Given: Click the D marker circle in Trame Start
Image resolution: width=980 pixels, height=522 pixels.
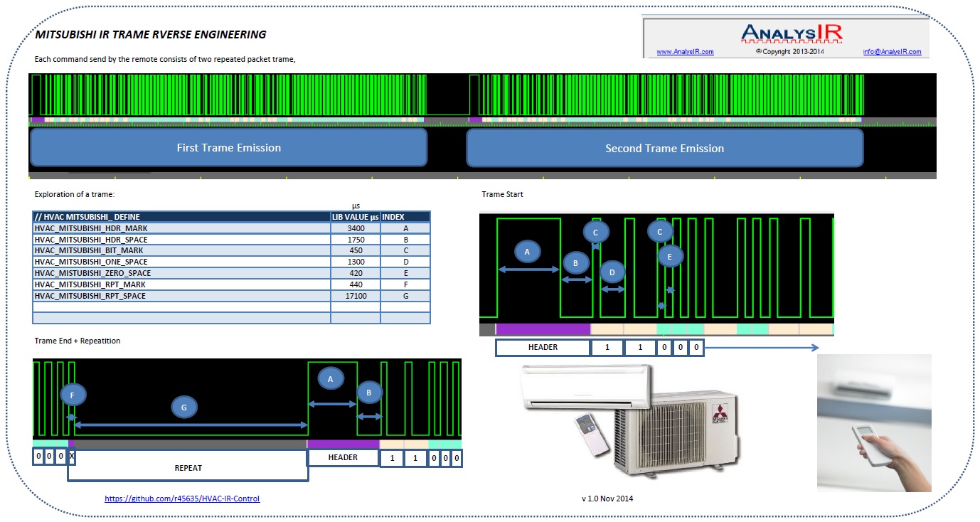Looking at the screenshot, I should coord(612,271).
